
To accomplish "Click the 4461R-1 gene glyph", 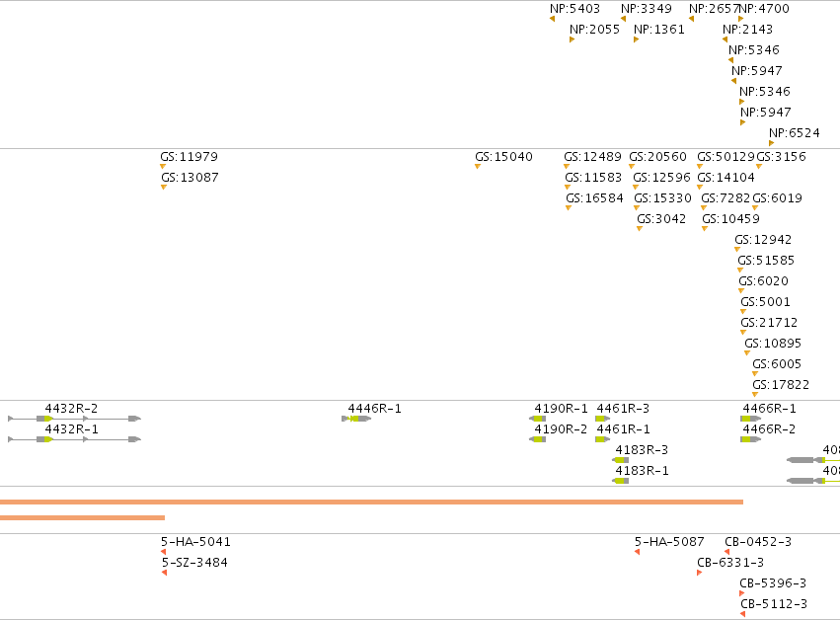I will click(603, 439).
